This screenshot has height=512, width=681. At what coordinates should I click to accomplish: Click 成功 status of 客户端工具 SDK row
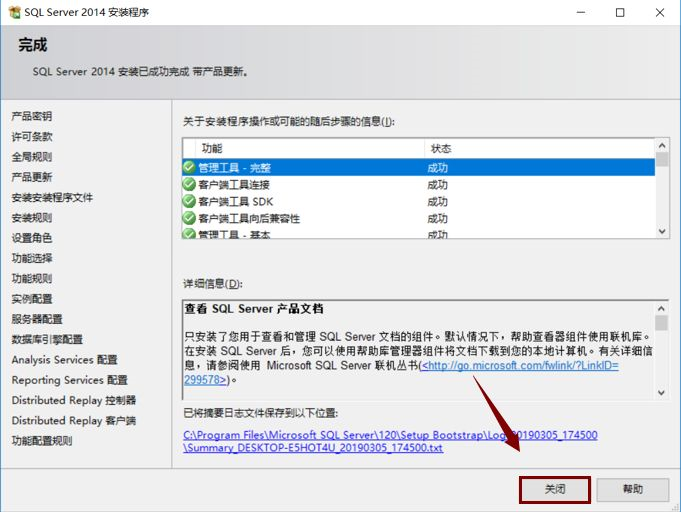tap(437, 201)
